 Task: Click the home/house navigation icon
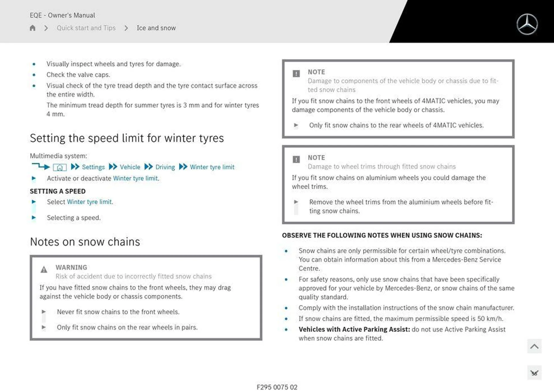point(33,28)
